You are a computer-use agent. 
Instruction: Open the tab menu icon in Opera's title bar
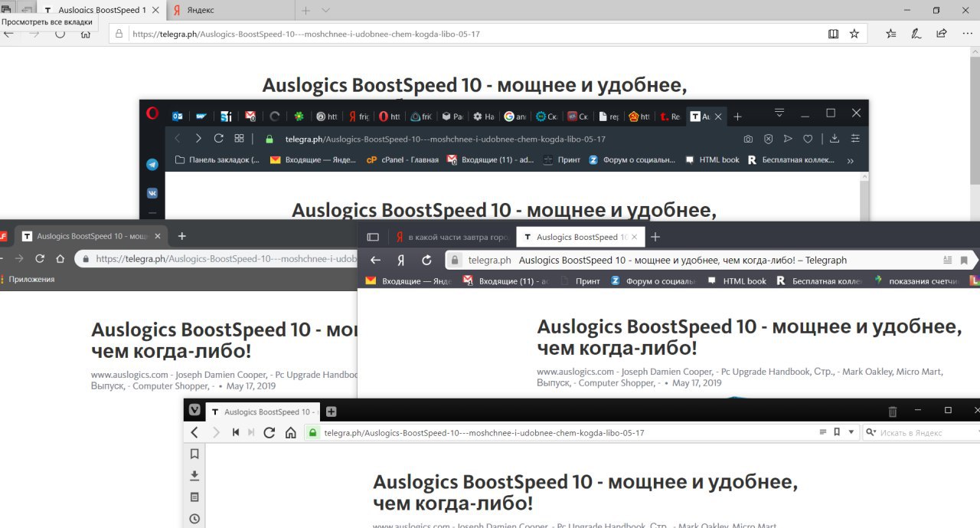(x=779, y=113)
